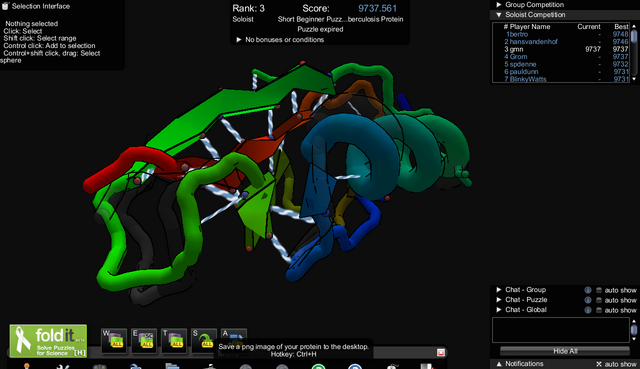Screen dimensions: 640x369
Task: Expand the Chat - Global panel
Action: 499,310
